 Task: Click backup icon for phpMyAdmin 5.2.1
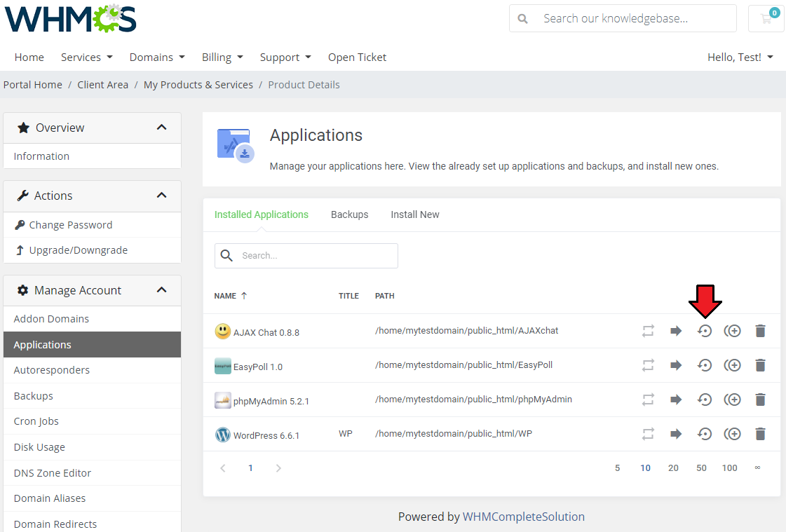(704, 400)
